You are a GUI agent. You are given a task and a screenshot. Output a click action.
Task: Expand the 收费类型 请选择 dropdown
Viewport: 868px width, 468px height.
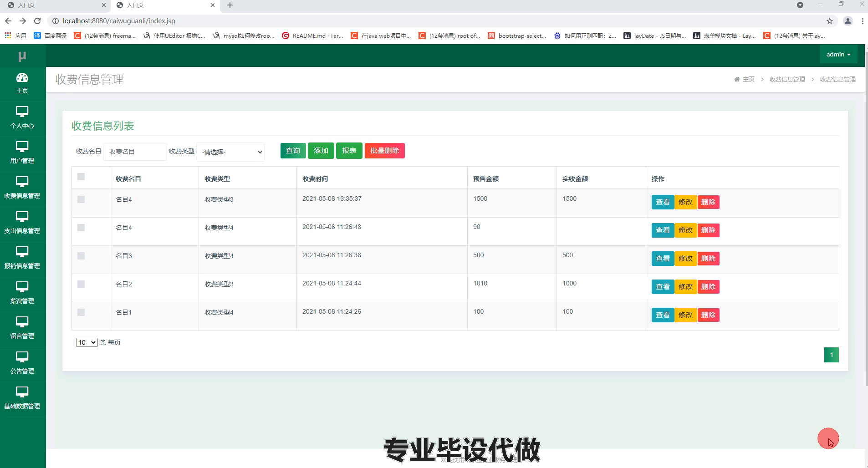point(230,152)
